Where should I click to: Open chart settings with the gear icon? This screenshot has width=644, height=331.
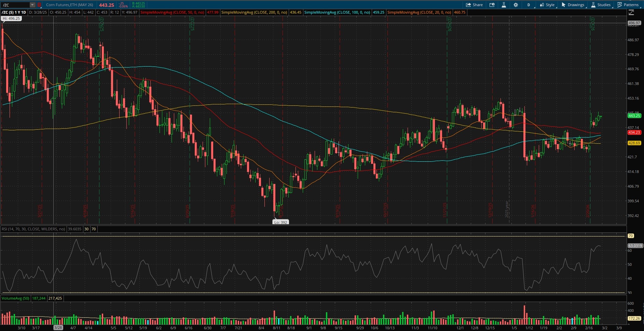(x=516, y=5)
